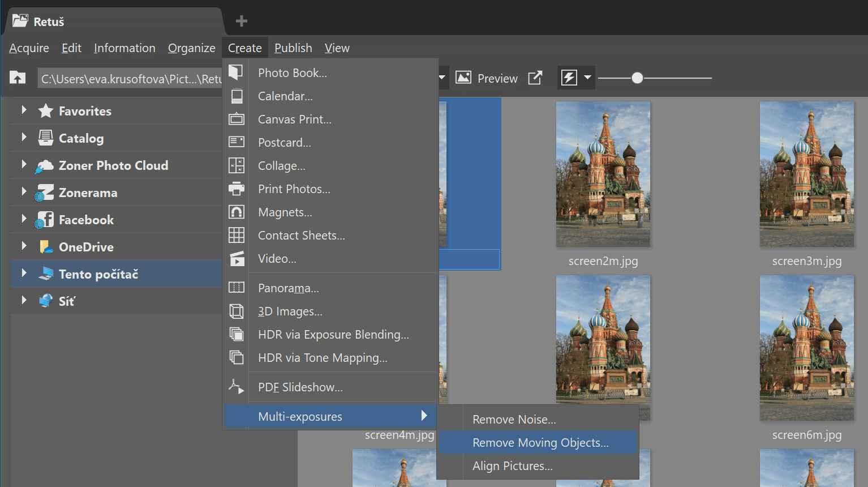
Task: Close the Create menu via its header
Action: (245, 48)
